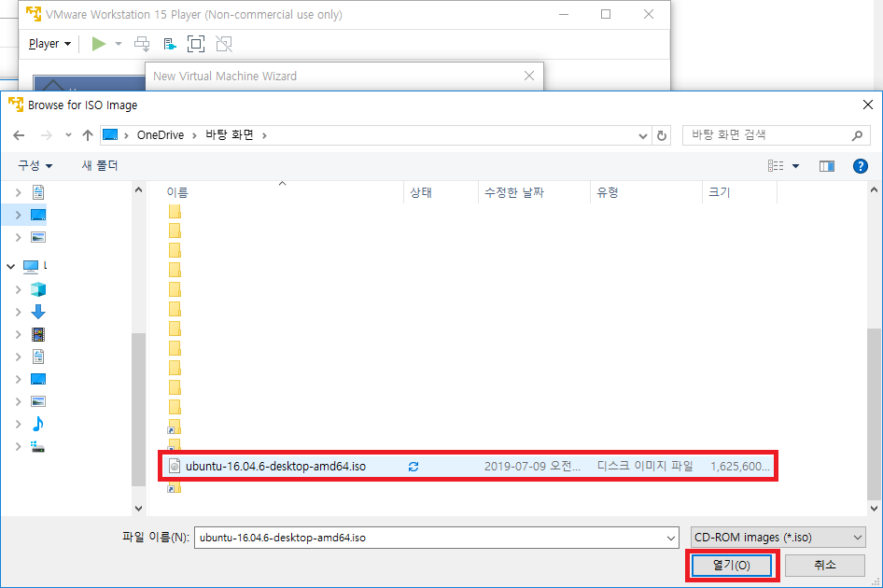Go back with the left arrow navigation icon
Image resolution: width=883 pixels, height=588 pixels.
tap(19, 135)
